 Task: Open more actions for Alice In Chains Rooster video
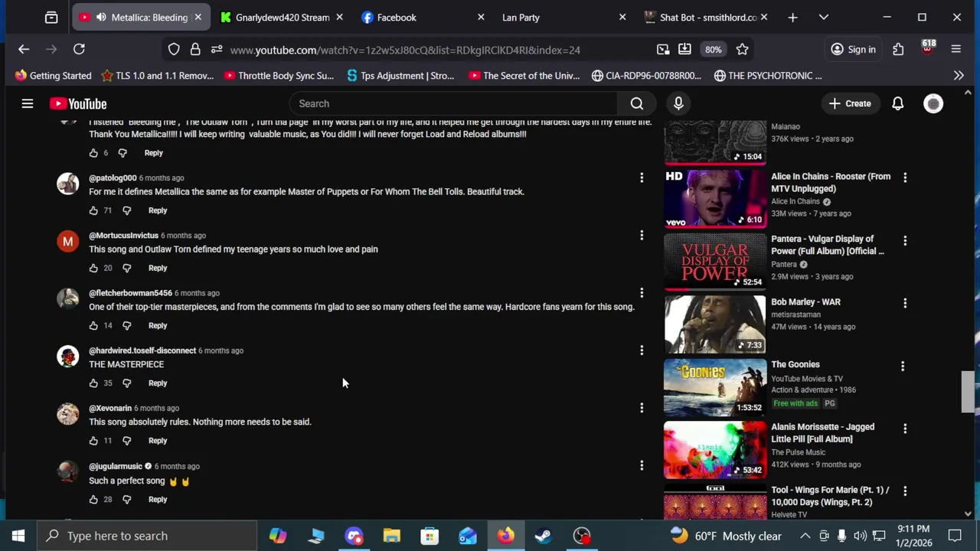(x=905, y=178)
